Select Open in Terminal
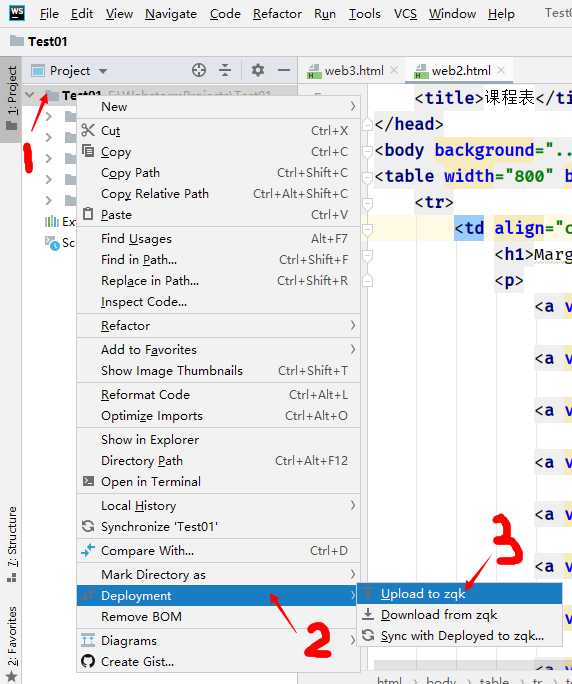Screen dimensions: 572x684 pos(218,481)
